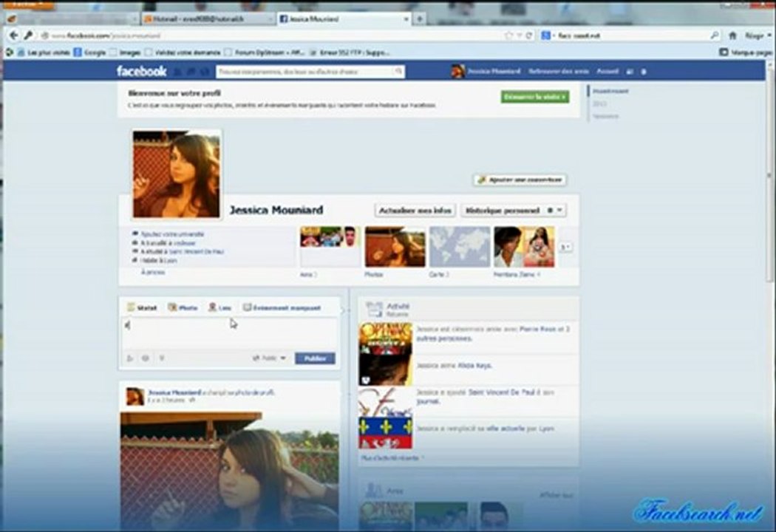Select Statut tab in composer
Screen dimensions: 776x532
[x=142, y=307]
